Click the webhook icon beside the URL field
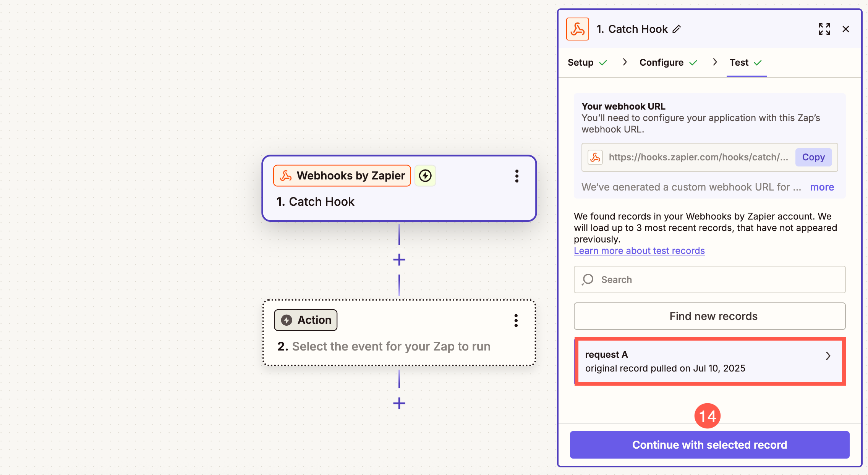868x475 pixels. (595, 157)
